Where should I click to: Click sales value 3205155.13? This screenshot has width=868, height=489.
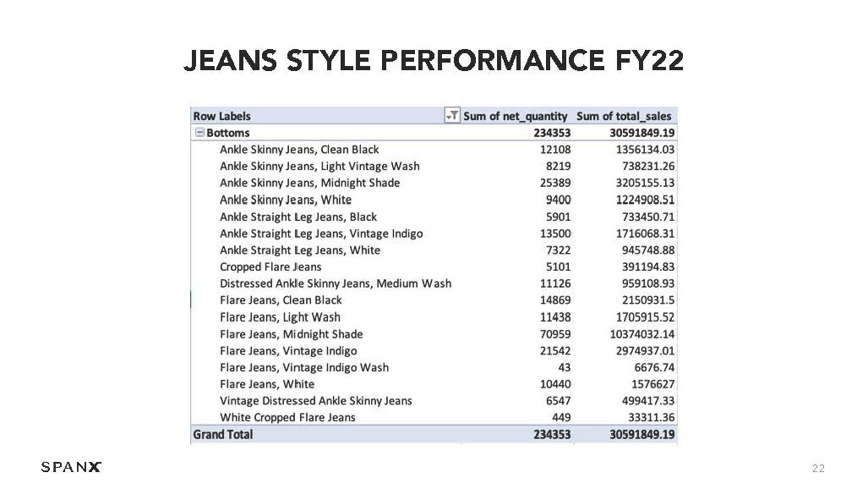pyautogui.click(x=646, y=183)
